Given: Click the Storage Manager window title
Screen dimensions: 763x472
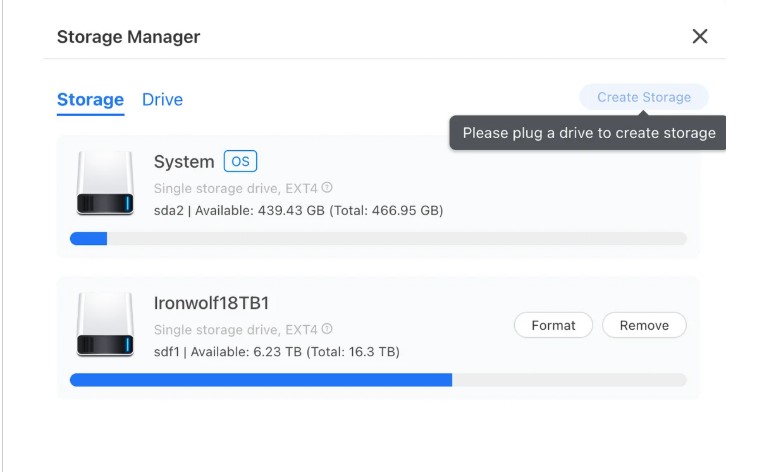Looking at the screenshot, I should (x=128, y=37).
